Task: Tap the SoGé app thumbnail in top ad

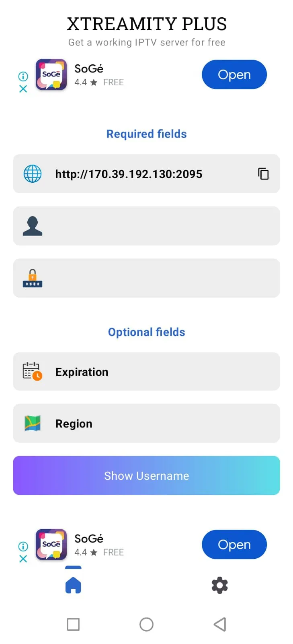Action: pos(51,74)
